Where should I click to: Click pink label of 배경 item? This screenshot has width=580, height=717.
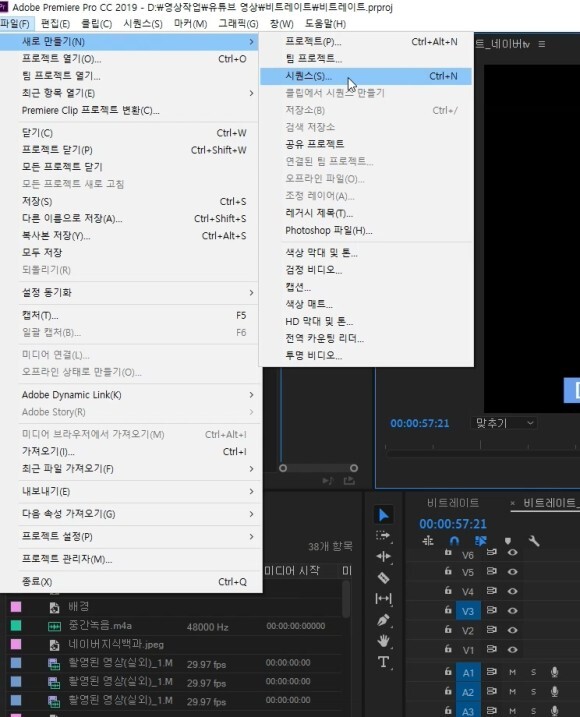(16, 607)
